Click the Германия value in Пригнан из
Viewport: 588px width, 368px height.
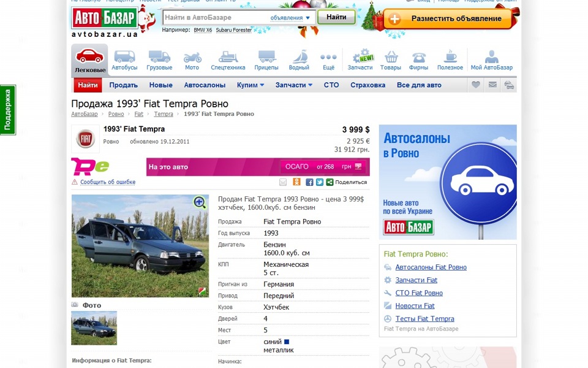[x=279, y=284]
